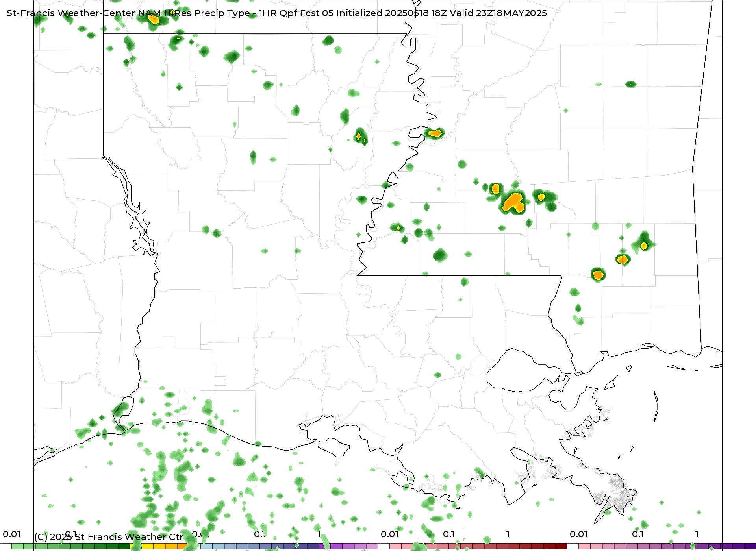Select the white swatch starting the pink-purple scale
The height and width of the screenshot is (551, 756).
pyautogui.click(x=573, y=546)
